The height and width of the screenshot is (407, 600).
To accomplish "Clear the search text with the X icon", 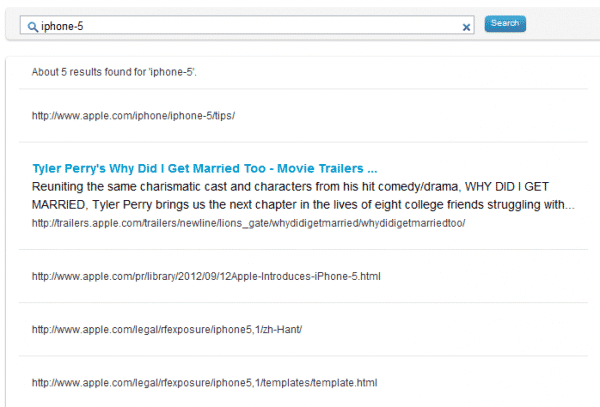I will (x=466, y=27).
